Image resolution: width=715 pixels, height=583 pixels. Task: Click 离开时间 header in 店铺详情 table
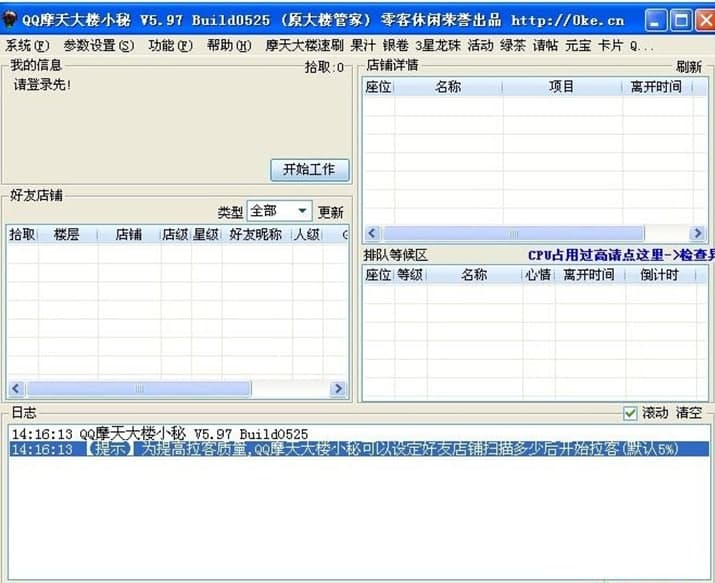point(657,87)
